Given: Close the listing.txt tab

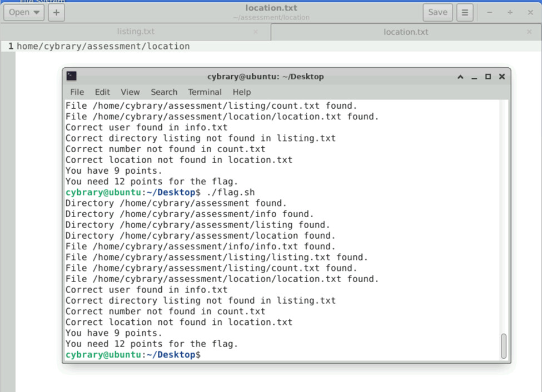Looking at the screenshot, I should point(256,32).
